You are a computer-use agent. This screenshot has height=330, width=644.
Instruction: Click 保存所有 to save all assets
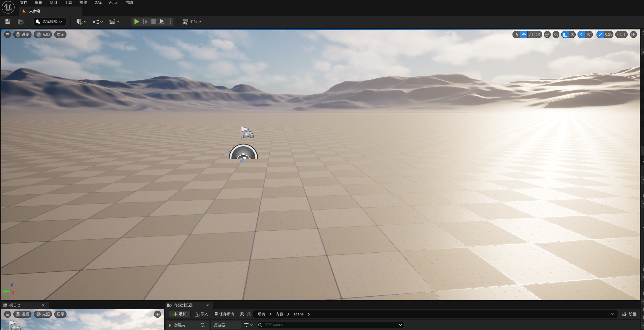(x=224, y=314)
